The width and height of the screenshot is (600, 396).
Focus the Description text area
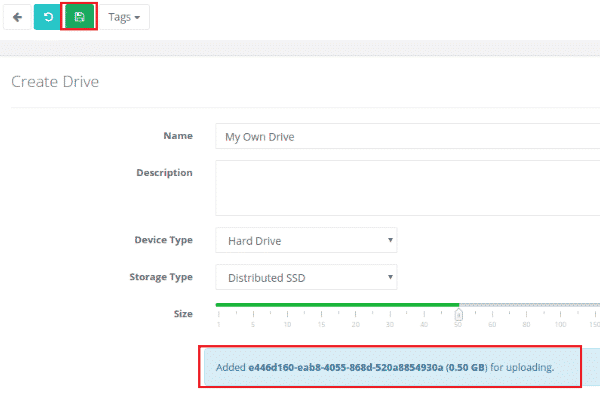pos(408,188)
